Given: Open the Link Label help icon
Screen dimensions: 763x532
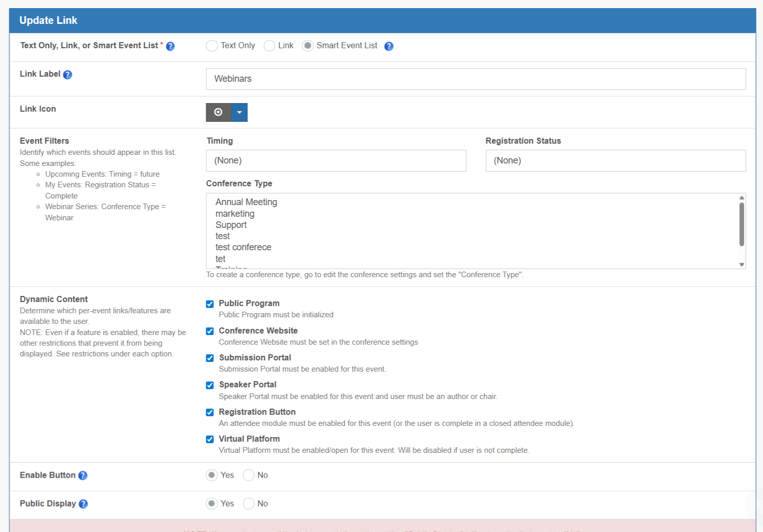Looking at the screenshot, I should tap(68, 75).
